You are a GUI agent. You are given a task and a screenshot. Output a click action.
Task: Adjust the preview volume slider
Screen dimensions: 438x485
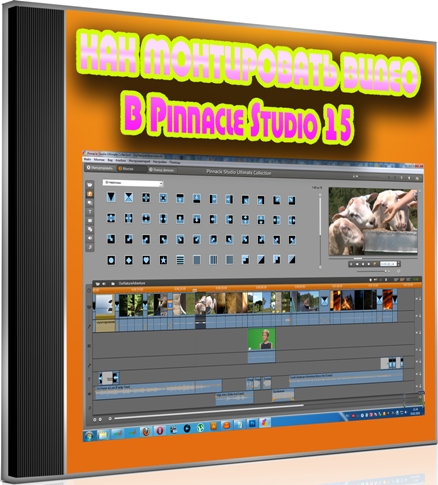(373, 271)
